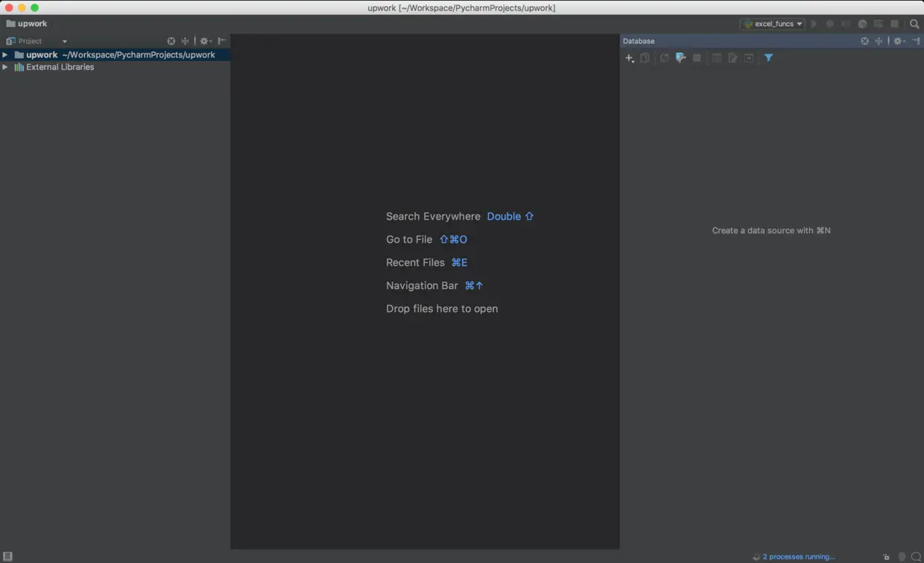Hide the Database tool window
The width and height of the screenshot is (924, 563).
pyautogui.click(x=916, y=41)
